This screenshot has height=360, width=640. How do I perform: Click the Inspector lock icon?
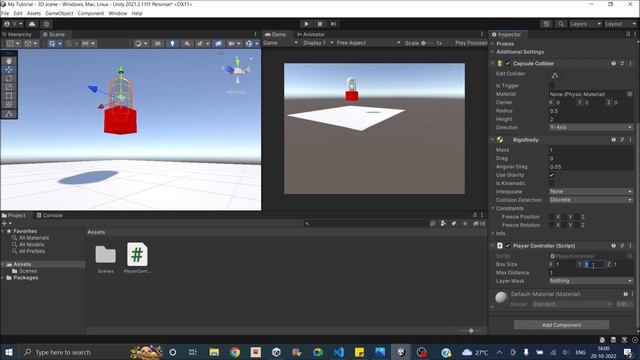[628, 34]
